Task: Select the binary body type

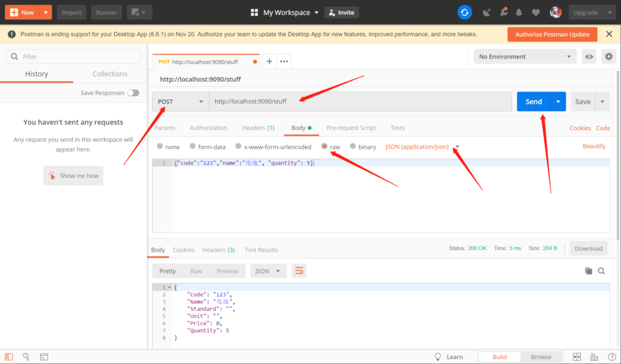Action: 353,147
